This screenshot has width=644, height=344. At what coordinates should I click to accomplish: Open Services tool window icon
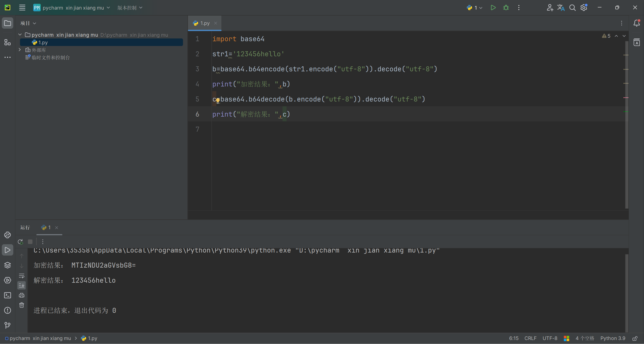tap(8, 280)
